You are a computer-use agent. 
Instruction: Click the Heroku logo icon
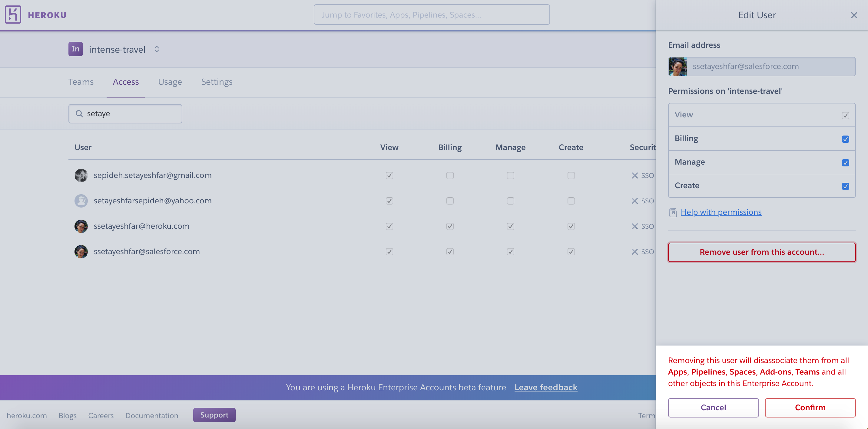pyautogui.click(x=13, y=15)
